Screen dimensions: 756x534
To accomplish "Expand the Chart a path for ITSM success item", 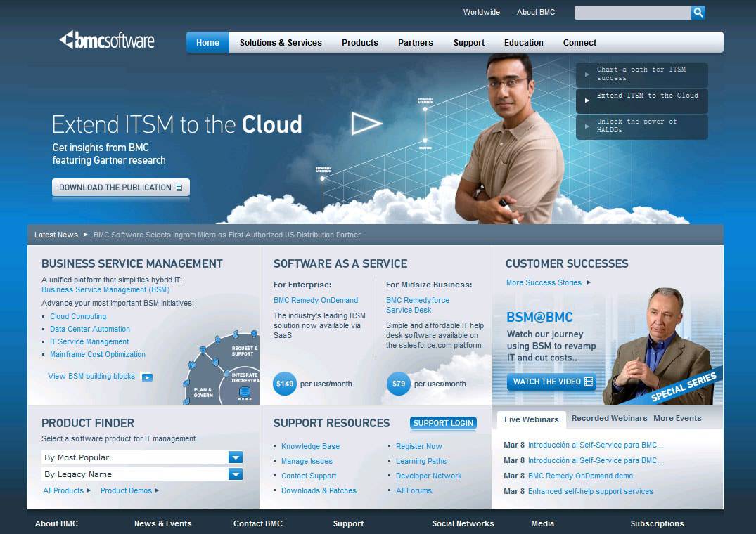I will point(641,74).
